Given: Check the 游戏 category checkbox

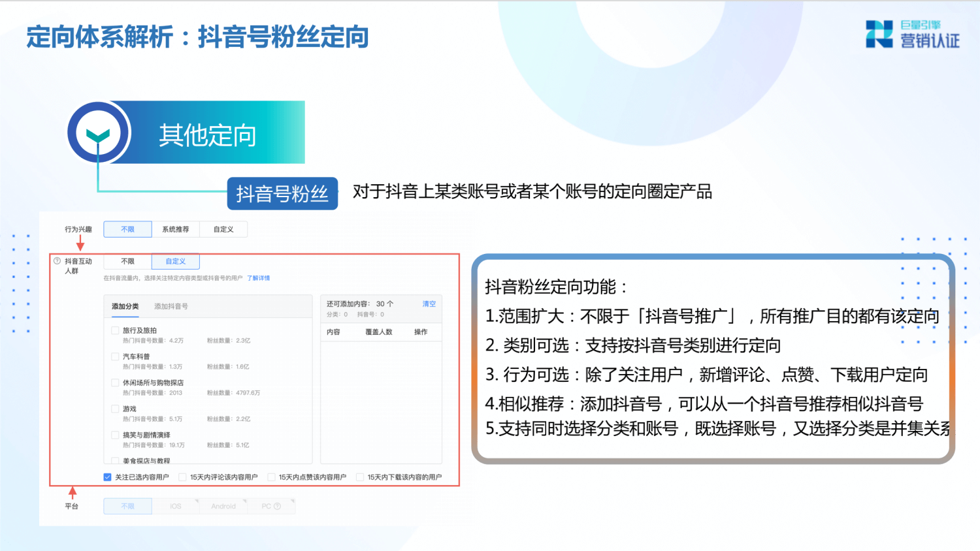Looking at the screenshot, I should point(115,409).
